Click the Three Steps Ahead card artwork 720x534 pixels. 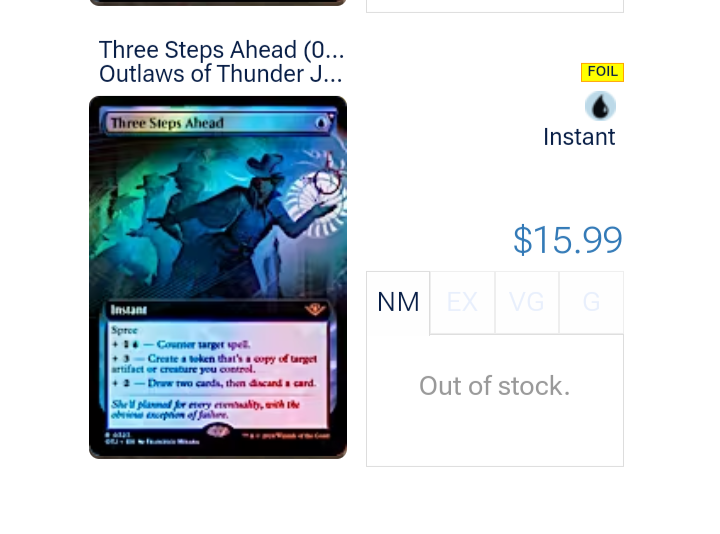click(x=218, y=216)
